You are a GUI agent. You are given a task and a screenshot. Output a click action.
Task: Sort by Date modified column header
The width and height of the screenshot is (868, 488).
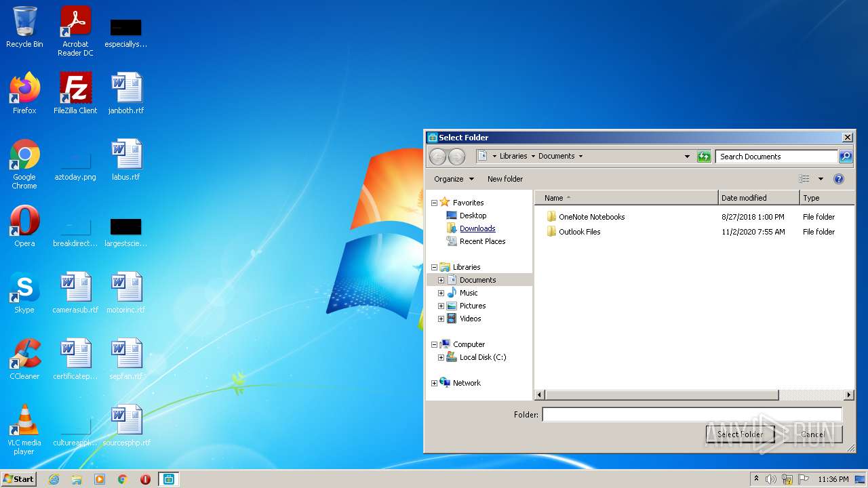[x=759, y=198]
